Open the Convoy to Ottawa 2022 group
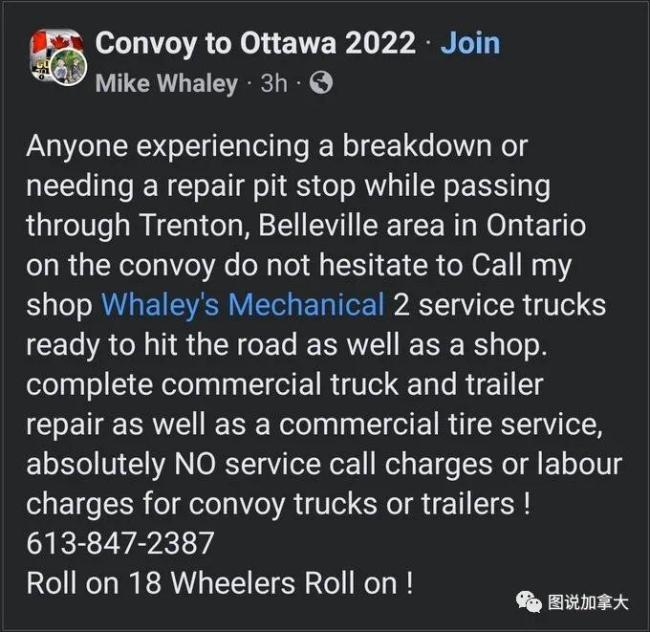650x632 pixels. [255, 43]
